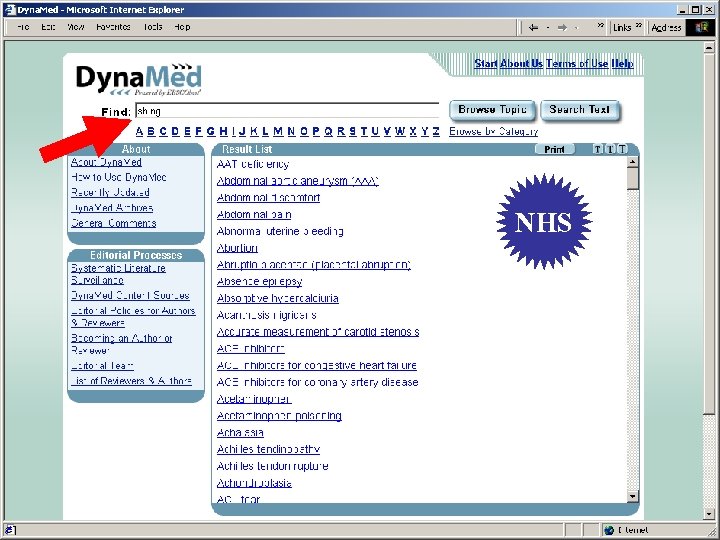Open How to Use DynaMed link

[x=118, y=177]
